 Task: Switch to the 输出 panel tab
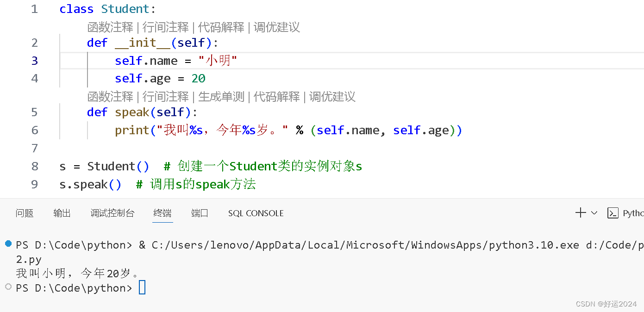tap(62, 213)
